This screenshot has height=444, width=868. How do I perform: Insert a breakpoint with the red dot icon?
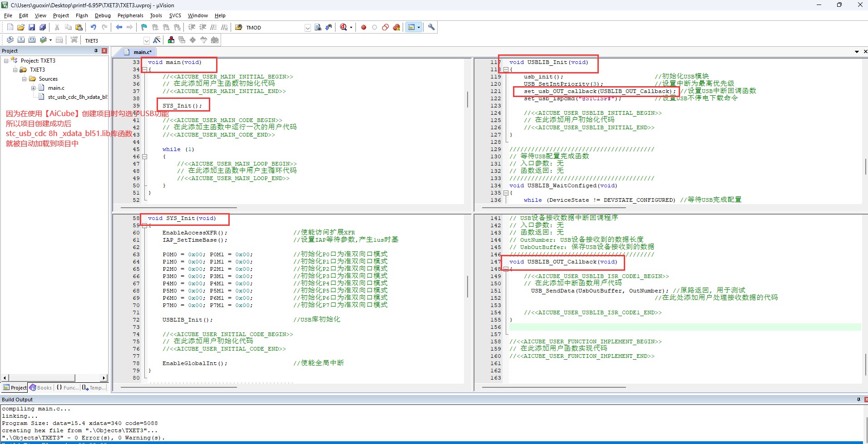click(364, 27)
